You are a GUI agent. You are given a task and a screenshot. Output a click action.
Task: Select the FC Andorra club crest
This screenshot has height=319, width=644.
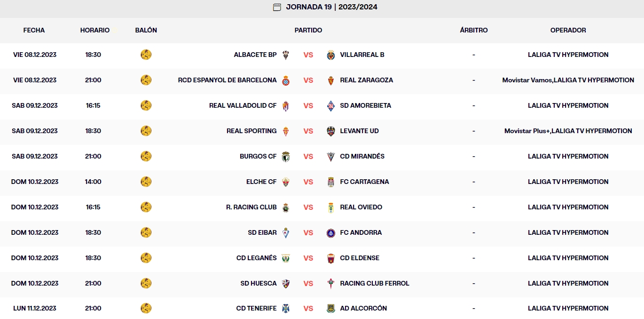tap(330, 232)
